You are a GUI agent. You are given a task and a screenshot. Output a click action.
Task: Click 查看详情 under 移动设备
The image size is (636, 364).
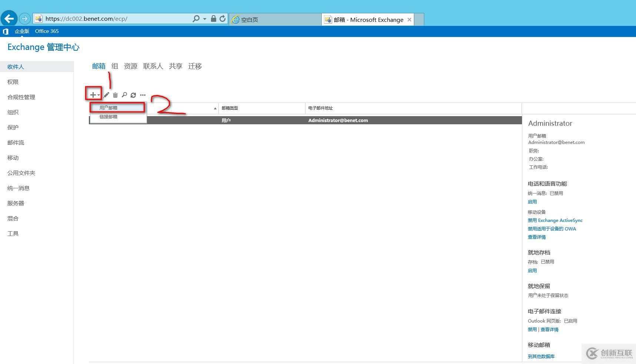[537, 237]
